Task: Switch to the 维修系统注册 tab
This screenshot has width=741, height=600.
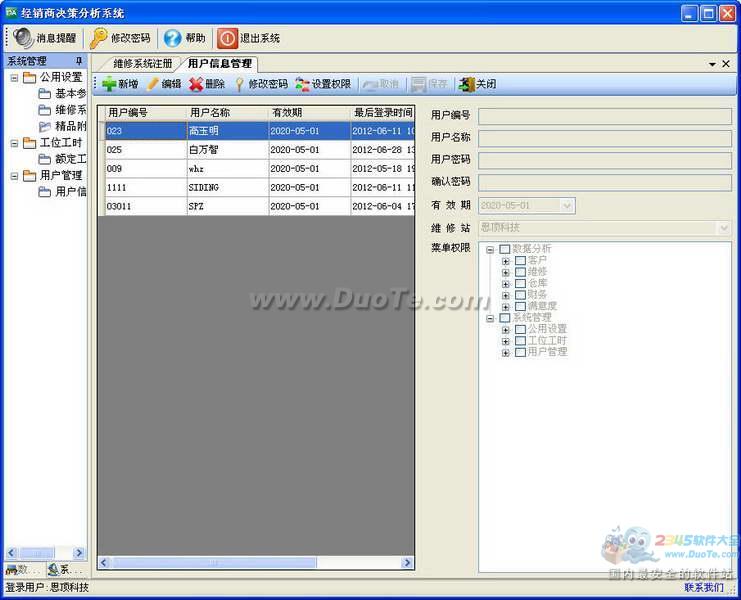Action: tap(142, 63)
